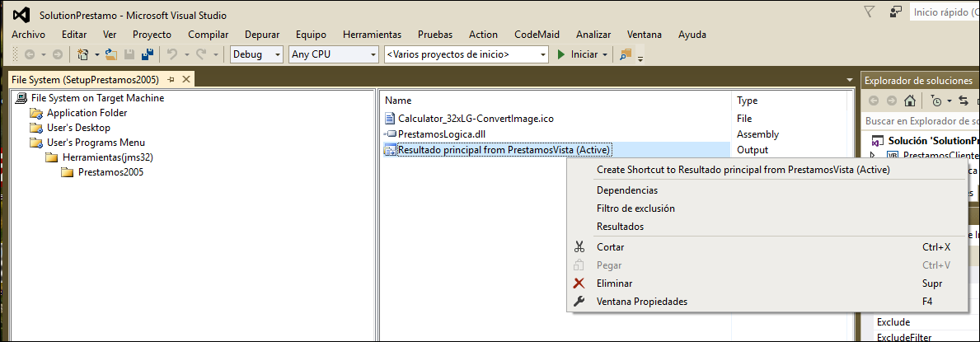
Task: Click the Save toolbar icon
Action: click(x=129, y=55)
